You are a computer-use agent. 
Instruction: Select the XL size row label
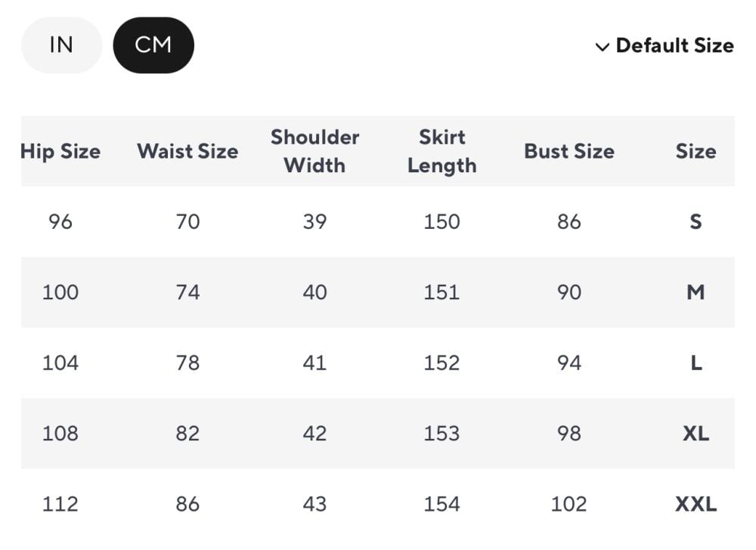coord(696,434)
